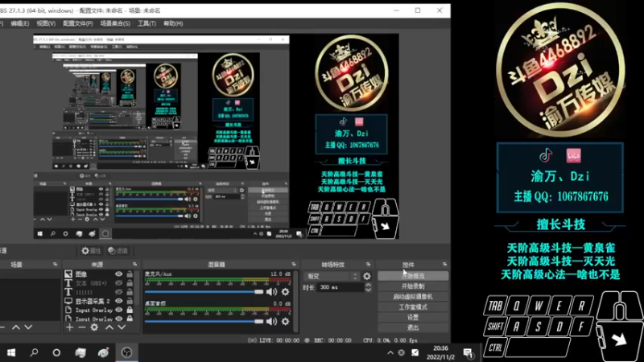
Task: Increase 时长 duration with the up arrow
Action: click(368, 285)
